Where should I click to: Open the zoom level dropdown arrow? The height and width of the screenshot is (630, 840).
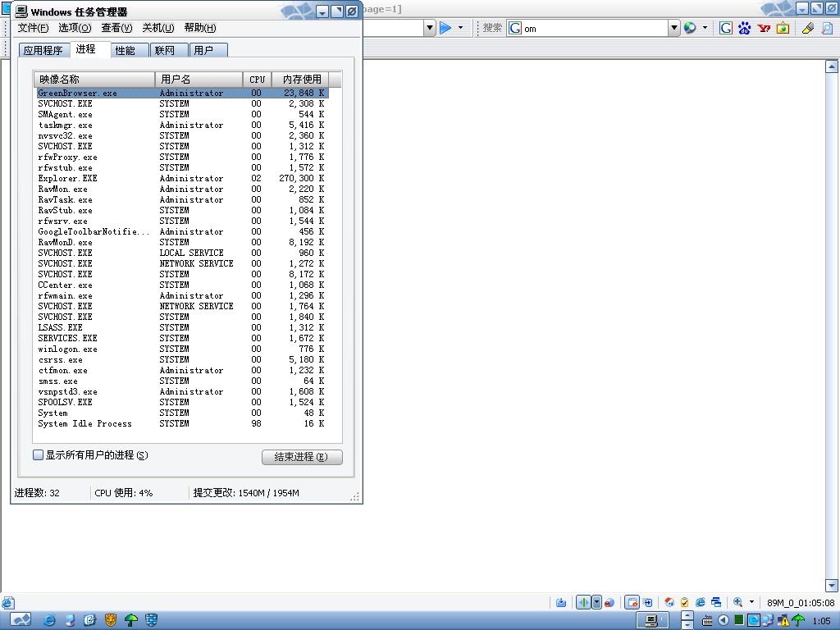[x=751, y=602]
